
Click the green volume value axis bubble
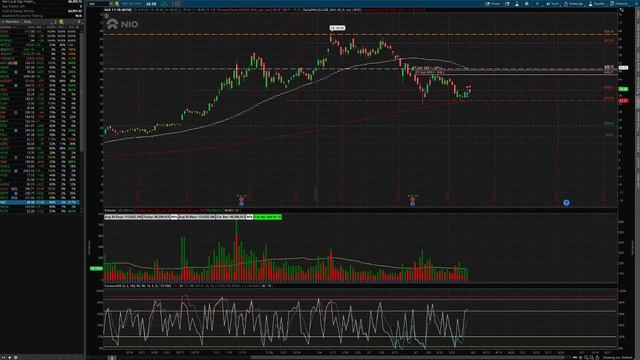coord(96,268)
